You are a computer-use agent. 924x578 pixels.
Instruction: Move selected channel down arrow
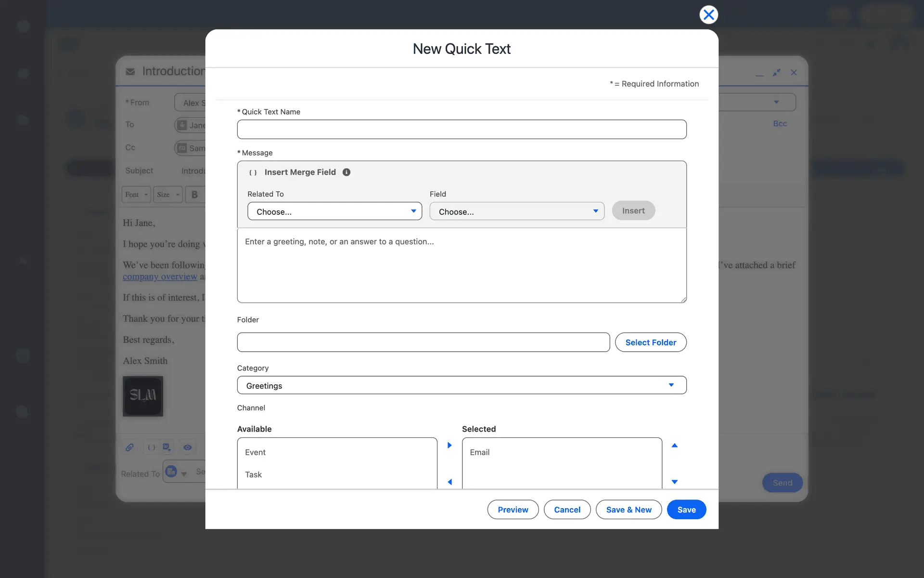[x=674, y=482]
